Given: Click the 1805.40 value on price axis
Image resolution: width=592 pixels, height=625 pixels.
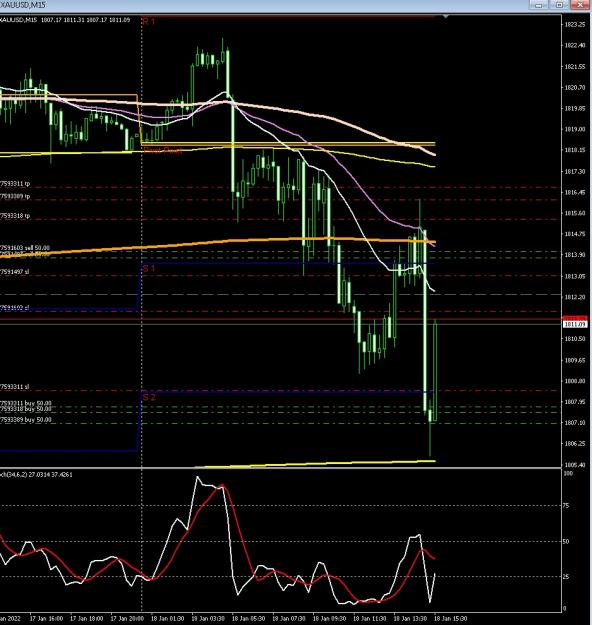Looking at the screenshot, I should 574,465.
